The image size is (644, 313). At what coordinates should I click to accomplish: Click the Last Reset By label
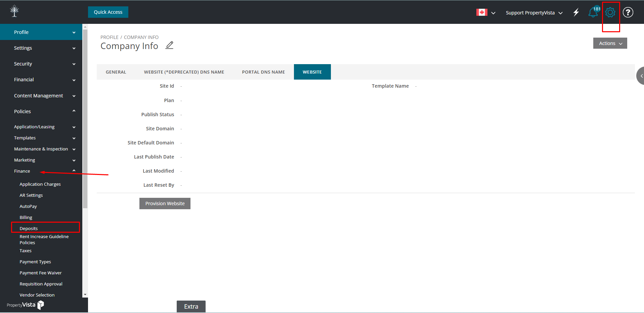pos(159,185)
